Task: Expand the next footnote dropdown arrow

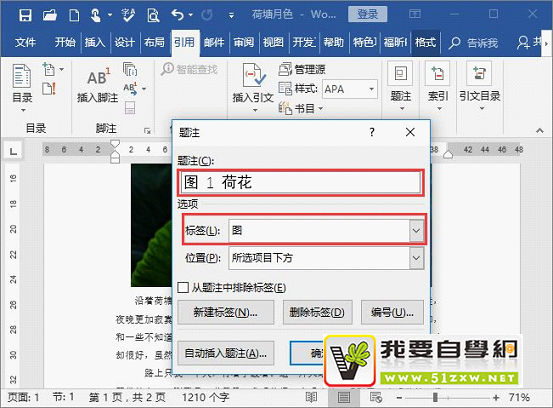Action: [x=144, y=89]
